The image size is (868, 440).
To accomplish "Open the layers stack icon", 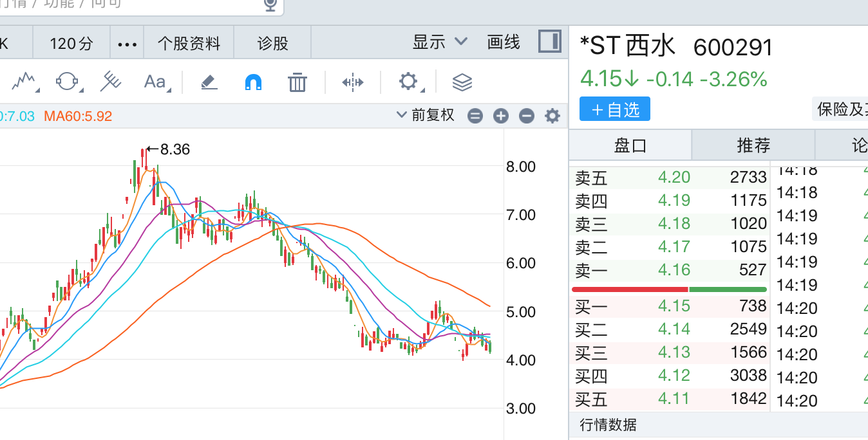I will coord(462,82).
